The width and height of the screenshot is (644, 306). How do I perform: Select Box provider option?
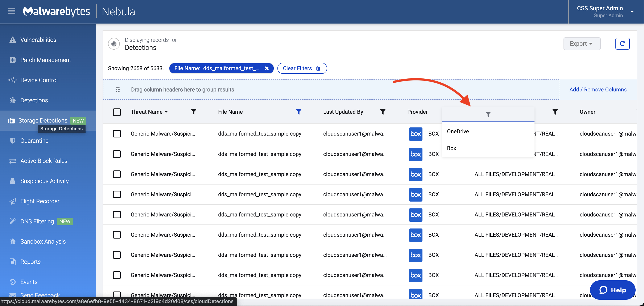(x=488, y=148)
